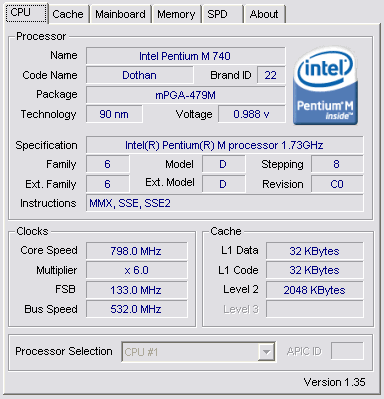The image size is (384, 399).
Task: Click the Technology value 90 nm
Action: (114, 114)
